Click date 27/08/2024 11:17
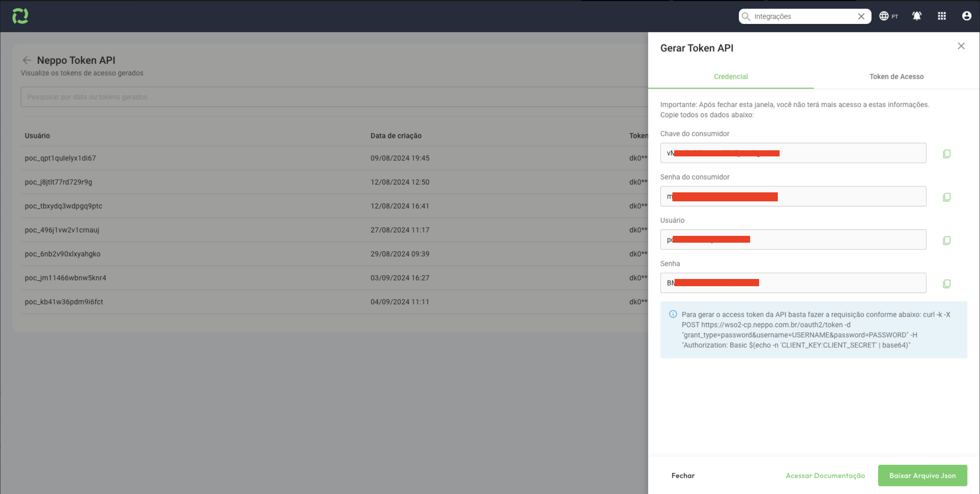 point(400,230)
